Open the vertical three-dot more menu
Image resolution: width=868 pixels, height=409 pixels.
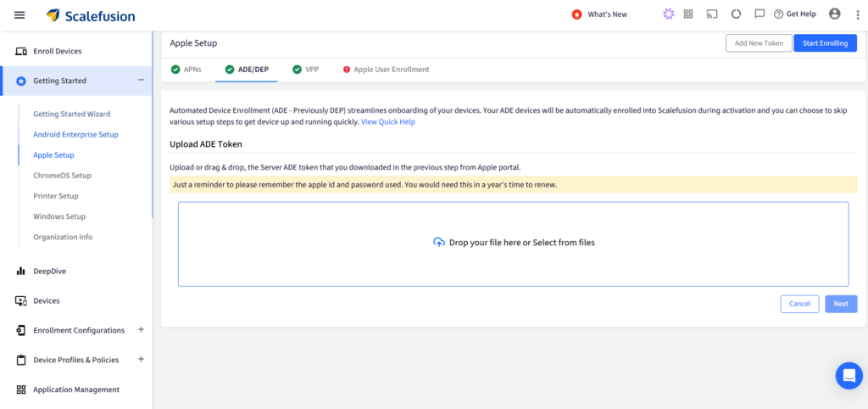pyautogui.click(x=856, y=15)
